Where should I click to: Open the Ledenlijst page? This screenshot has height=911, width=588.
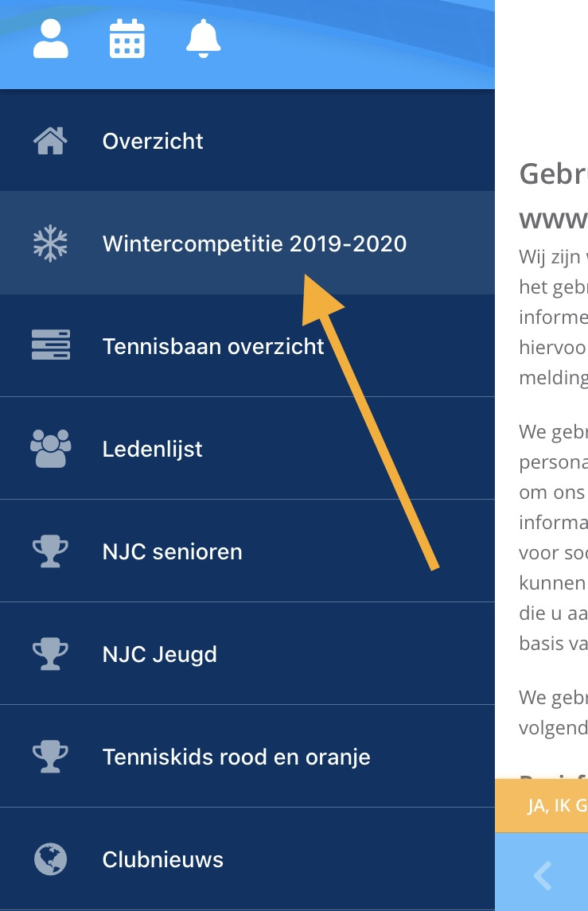[x=247, y=448]
